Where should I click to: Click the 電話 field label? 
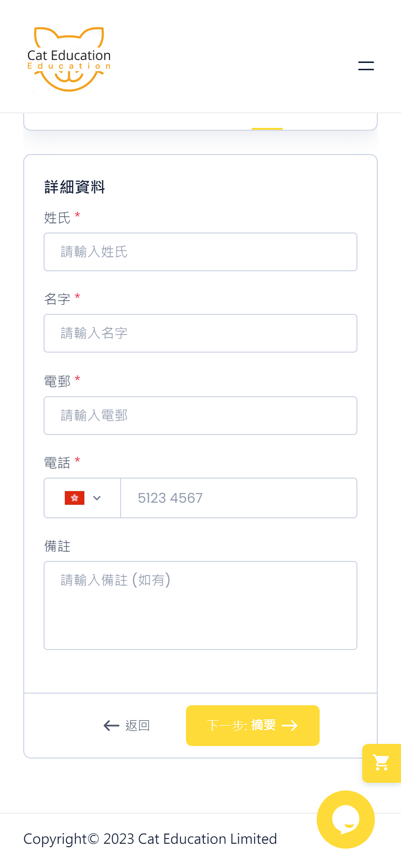coord(57,463)
